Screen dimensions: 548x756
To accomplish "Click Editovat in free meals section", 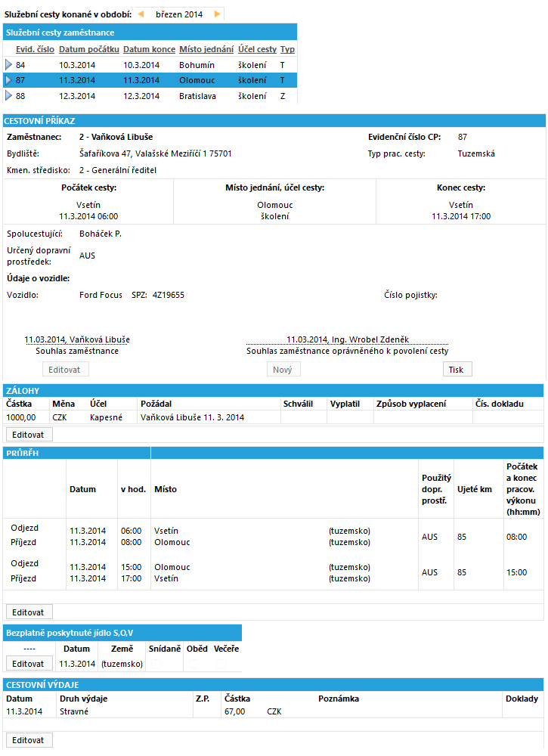I will point(29,664).
